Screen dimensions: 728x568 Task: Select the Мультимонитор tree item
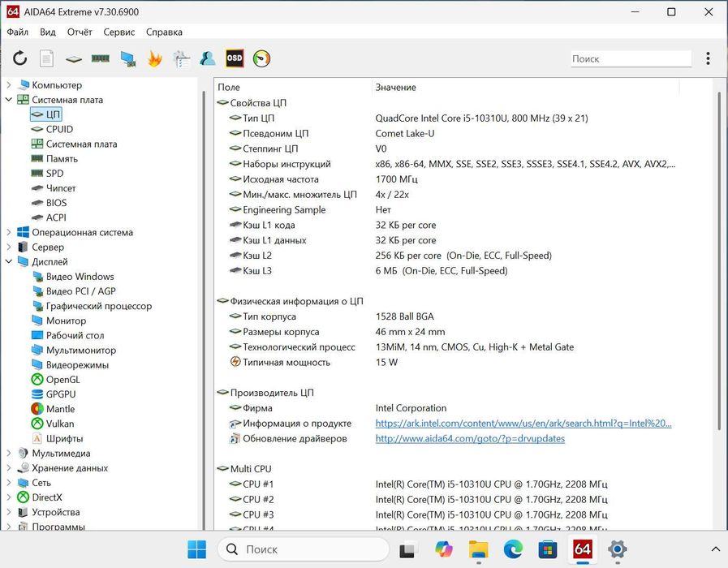coord(73,350)
